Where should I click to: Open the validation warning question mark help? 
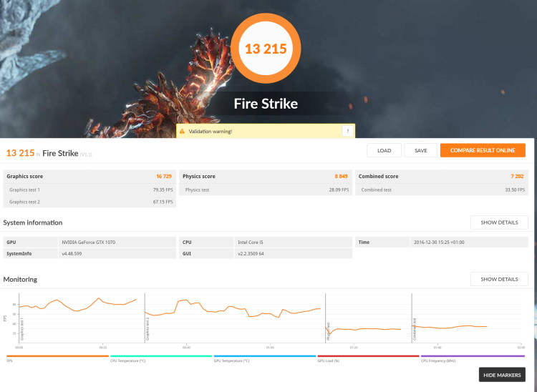347,131
